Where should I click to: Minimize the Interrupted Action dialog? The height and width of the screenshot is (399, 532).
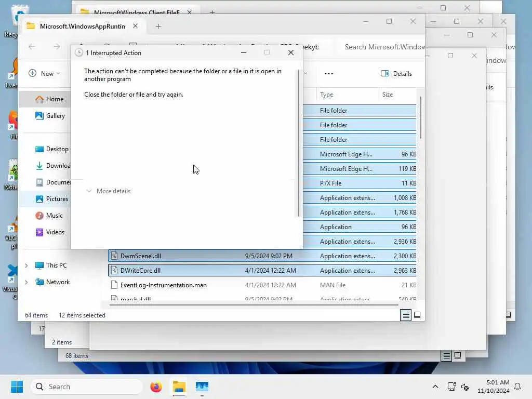(244, 52)
